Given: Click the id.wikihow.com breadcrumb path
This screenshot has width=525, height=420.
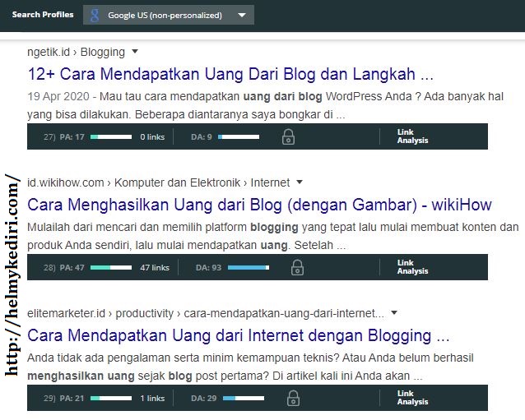Looking at the screenshot, I should pos(158,183).
